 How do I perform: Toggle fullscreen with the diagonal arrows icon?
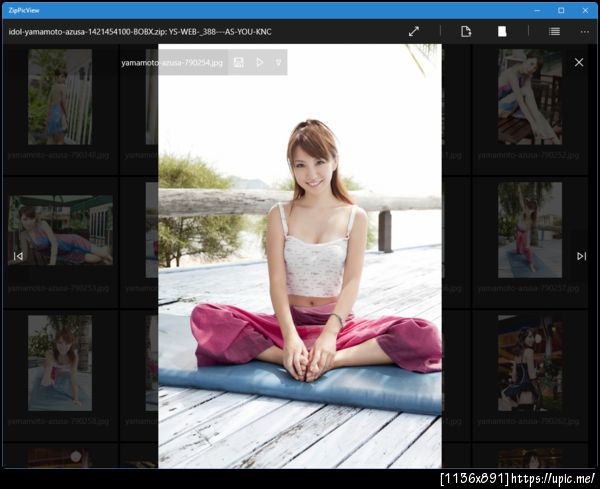point(414,31)
